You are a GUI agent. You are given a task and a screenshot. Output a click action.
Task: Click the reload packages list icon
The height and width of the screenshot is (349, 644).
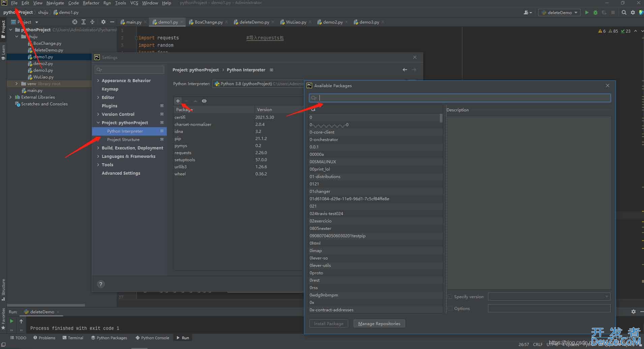click(x=313, y=109)
